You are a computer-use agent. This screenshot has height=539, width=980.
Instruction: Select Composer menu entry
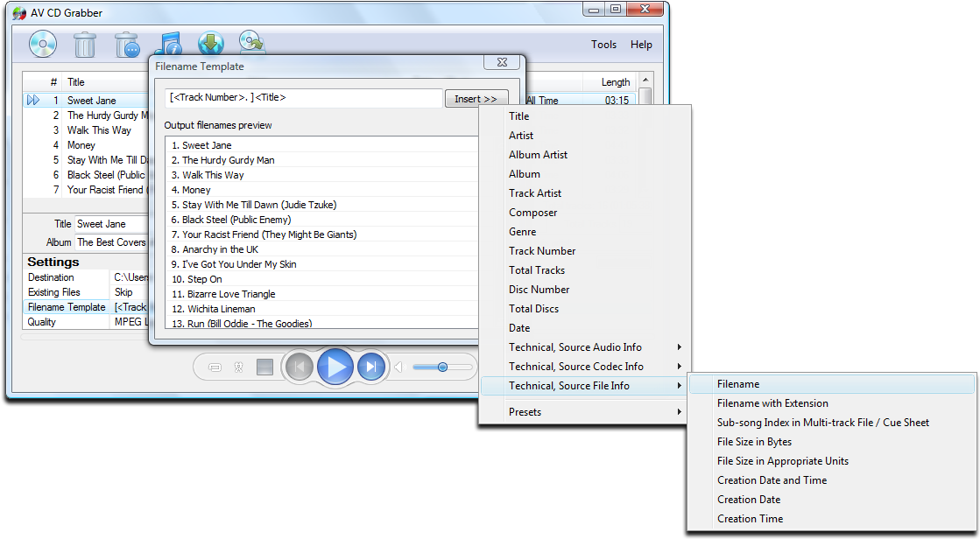(x=533, y=213)
